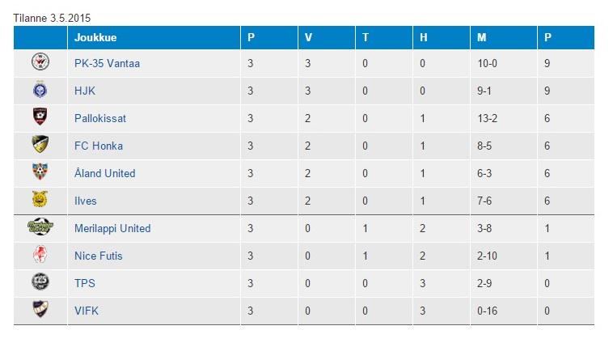The width and height of the screenshot is (613, 364).
Task: Click the V wins column header
Action: 308,37
